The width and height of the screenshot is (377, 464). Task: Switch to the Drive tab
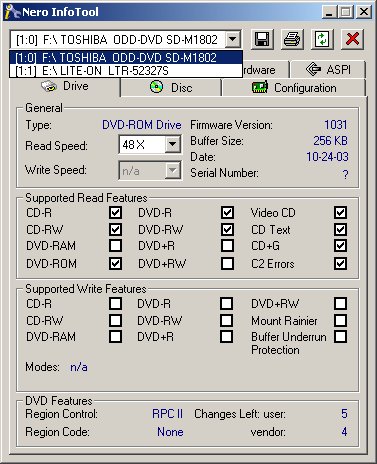(x=65, y=87)
